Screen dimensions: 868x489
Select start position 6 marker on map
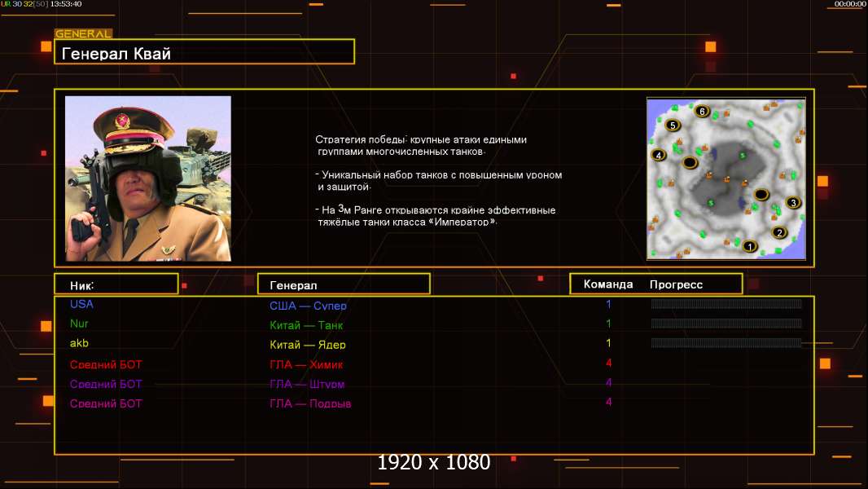[701, 111]
